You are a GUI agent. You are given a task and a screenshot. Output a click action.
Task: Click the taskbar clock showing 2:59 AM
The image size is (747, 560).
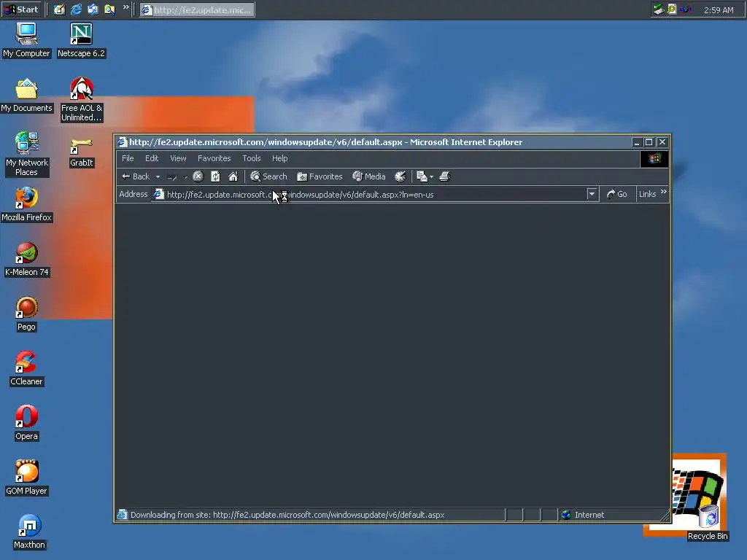pyautogui.click(x=719, y=10)
